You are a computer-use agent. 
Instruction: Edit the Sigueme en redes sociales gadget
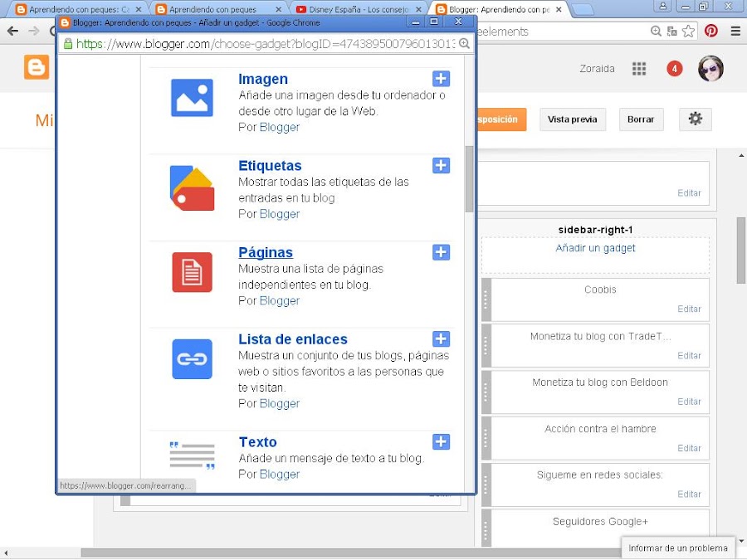pyautogui.click(x=689, y=494)
